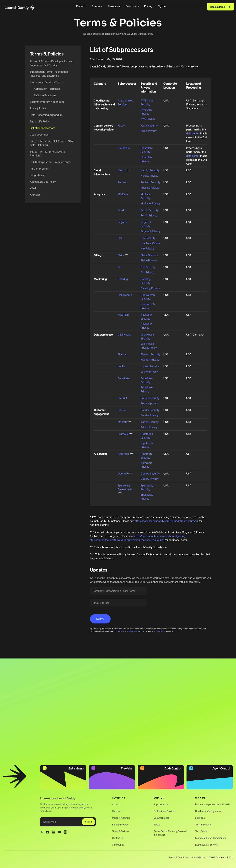Open the Resources menu
This screenshot has height=868, width=236.
tap(114, 6)
